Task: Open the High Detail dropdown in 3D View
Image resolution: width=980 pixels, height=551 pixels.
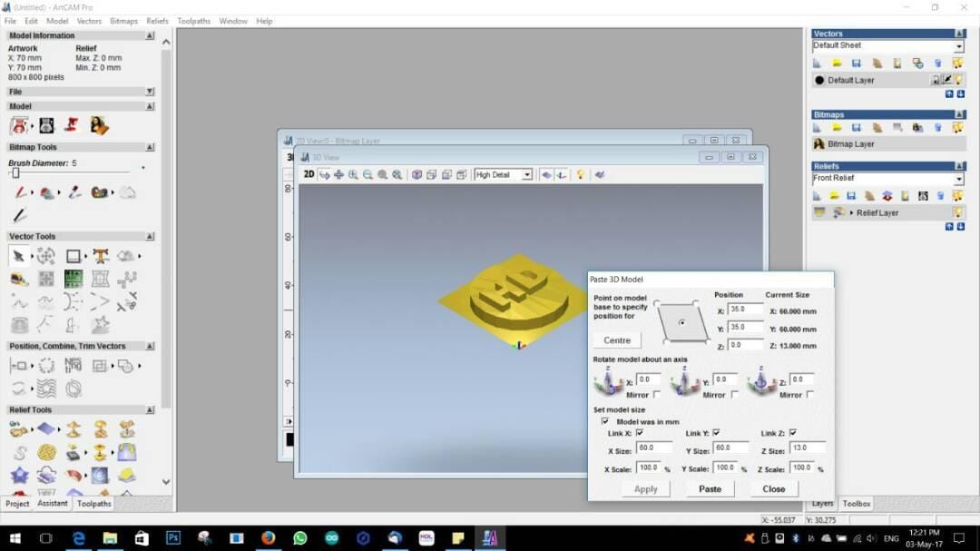Action: [x=527, y=175]
